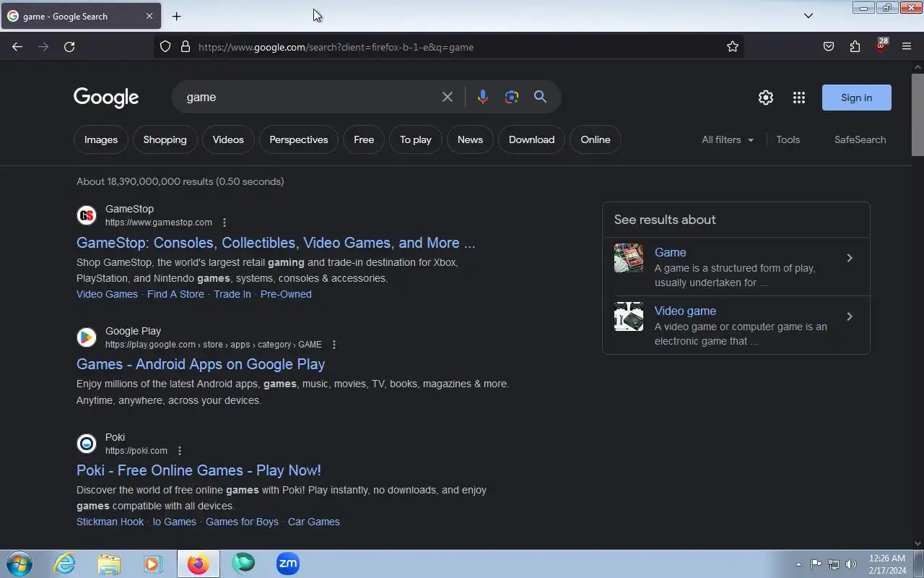Start search by voice microphone
This screenshot has width=924, height=578.
click(483, 97)
